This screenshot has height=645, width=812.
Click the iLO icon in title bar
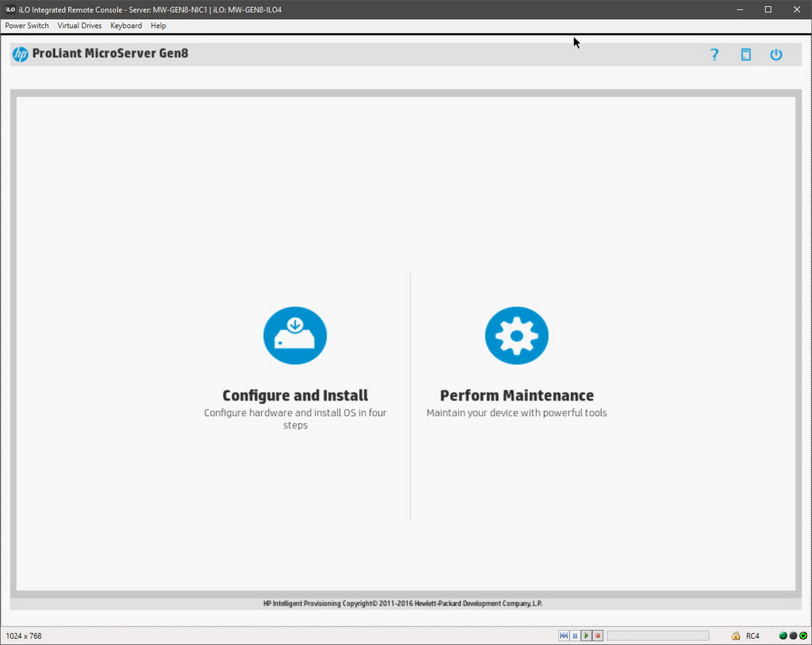10,10
